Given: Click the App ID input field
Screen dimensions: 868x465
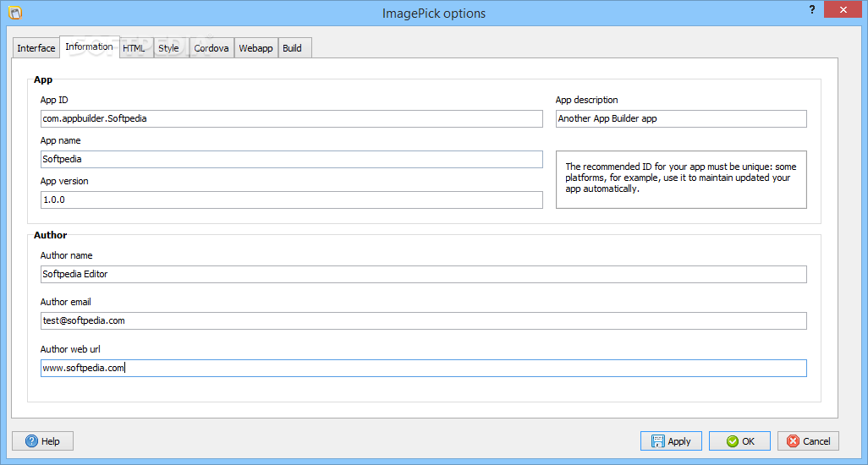Looking at the screenshot, I should click(x=292, y=119).
